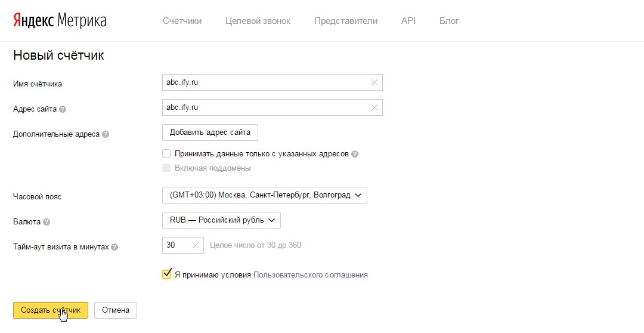Open help icon next to Дополнительные адреса
This screenshot has height=333, width=644.
[106, 134]
